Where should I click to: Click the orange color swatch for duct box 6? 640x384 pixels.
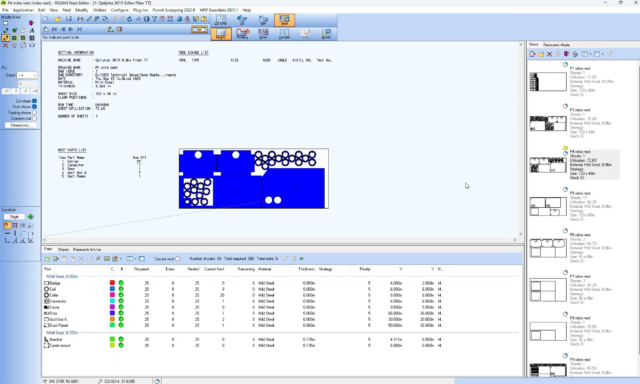click(112, 319)
